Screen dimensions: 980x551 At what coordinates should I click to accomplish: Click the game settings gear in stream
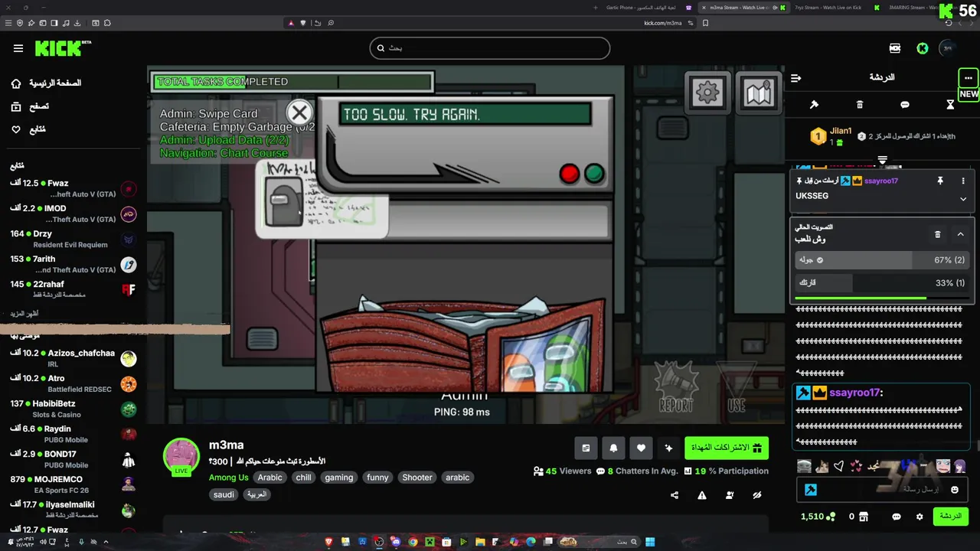coord(707,93)
